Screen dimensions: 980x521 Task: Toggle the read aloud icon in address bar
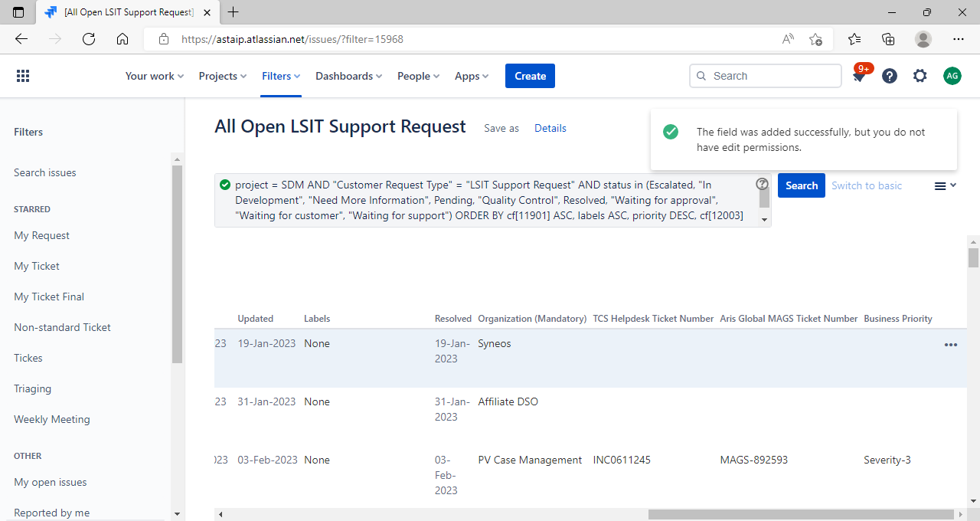788,39
